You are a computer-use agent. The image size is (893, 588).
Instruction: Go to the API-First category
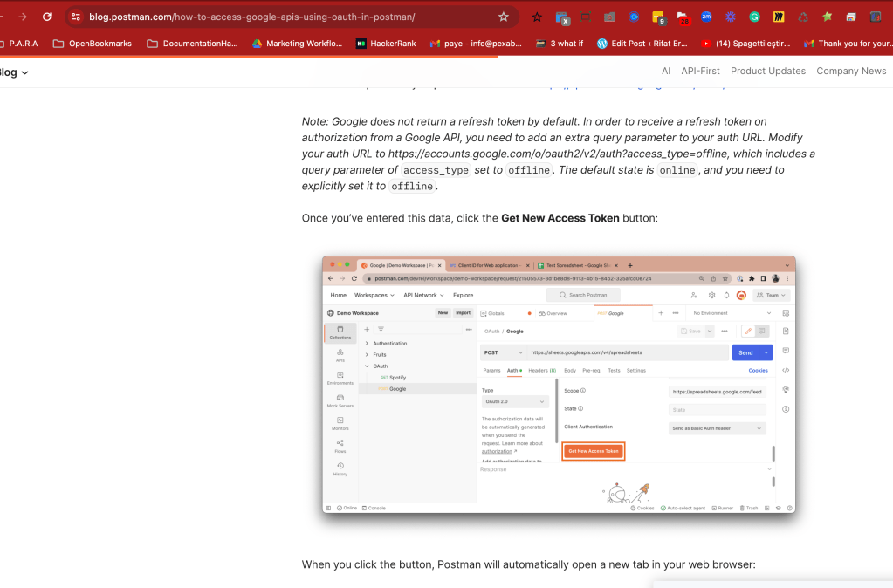700,72
